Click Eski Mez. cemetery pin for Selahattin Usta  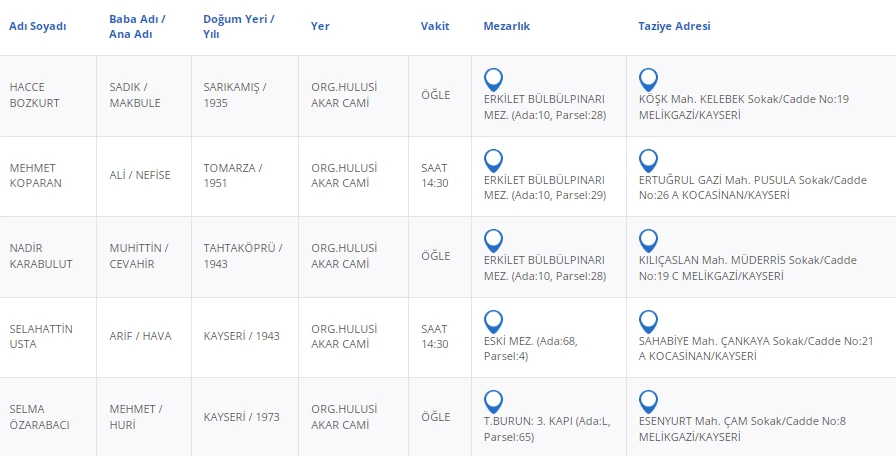(x=493, y=321)
